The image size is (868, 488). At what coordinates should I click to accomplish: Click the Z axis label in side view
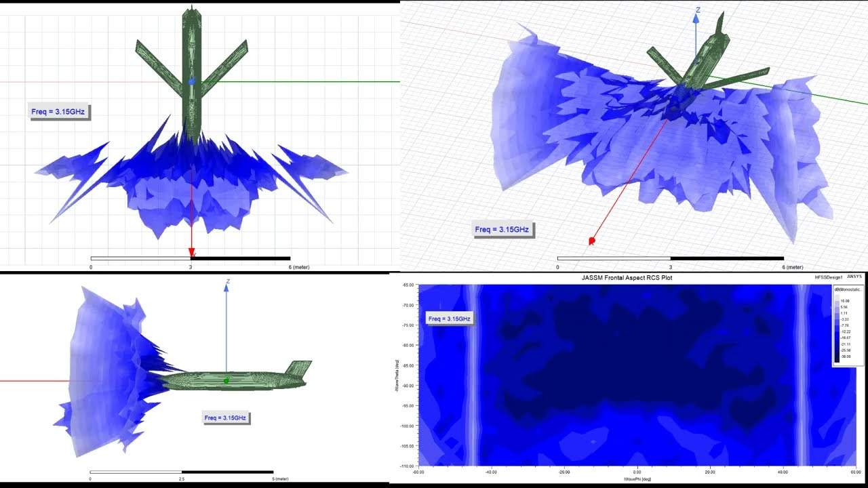pos(229,281)
